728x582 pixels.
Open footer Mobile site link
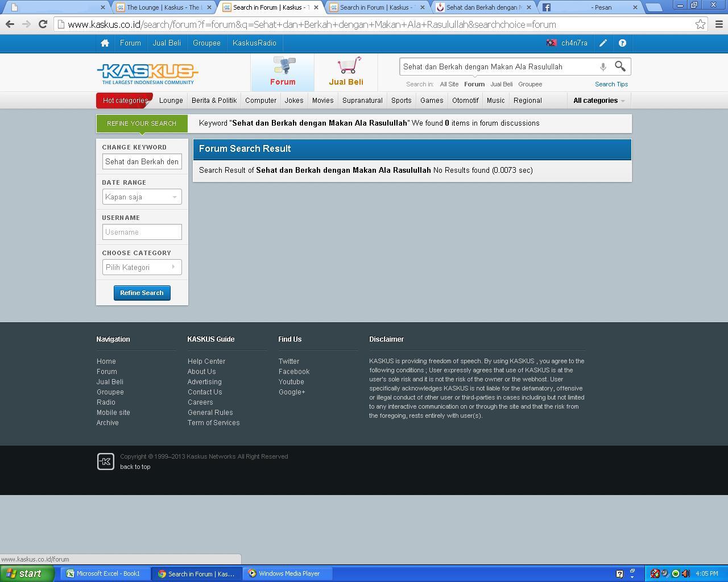(113, 413)
